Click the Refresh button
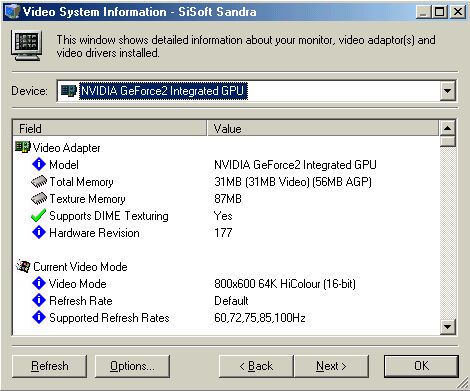The height and width of the screenshot is (391, 470). click(x=49, y=366)
